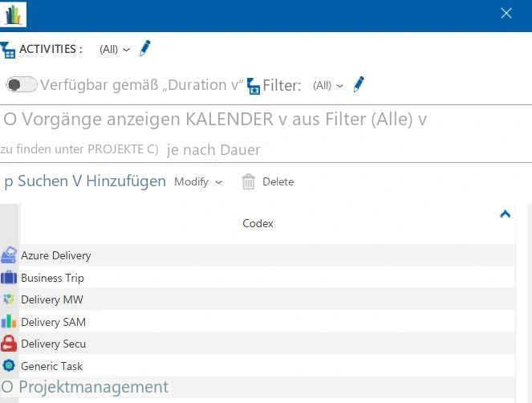Click the pencil icon next to Activities

pos(145,48)
